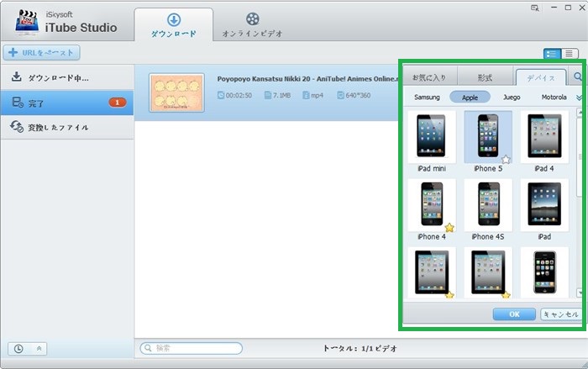This screenshot has height=369, width=588.
Task: Open the Favorites tab in device panel
Action: coord(429,77)
